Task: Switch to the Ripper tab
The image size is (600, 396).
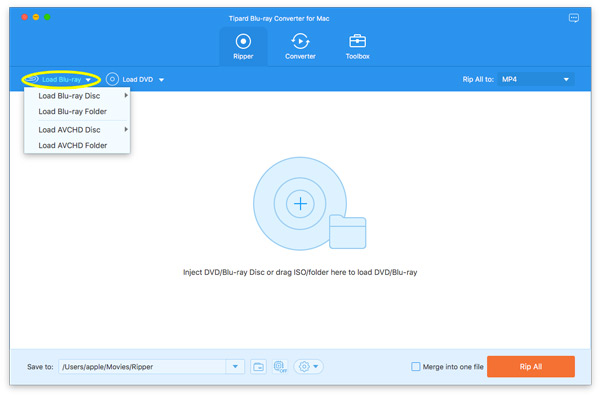Action: click(243, 47)
